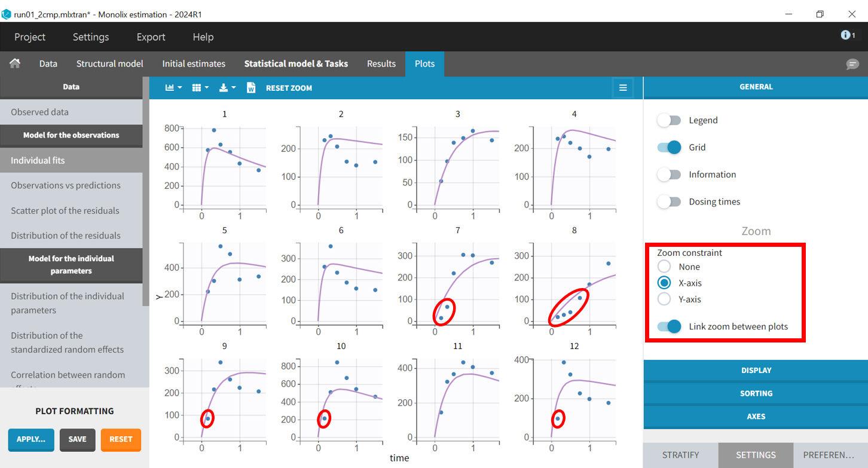This screenshot has width=868, height=468.
Task: Expand the DISPLAY section
Action: tap(756, 370)
